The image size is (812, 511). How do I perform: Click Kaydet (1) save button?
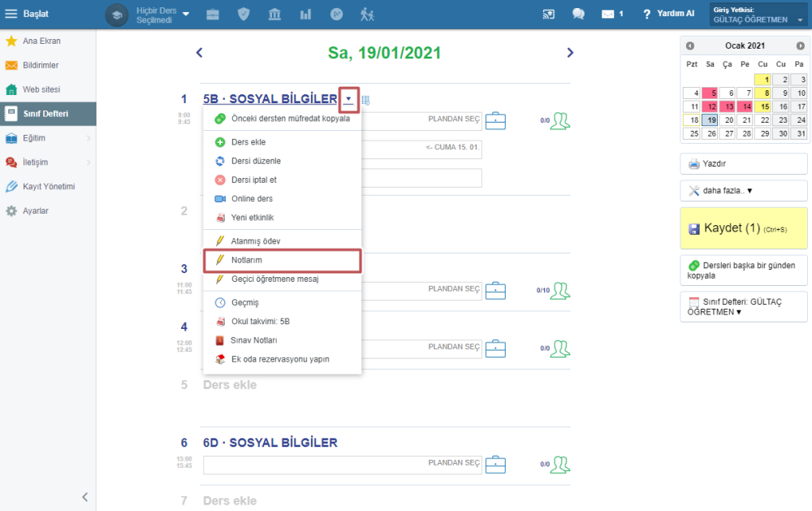coord(744,228)
